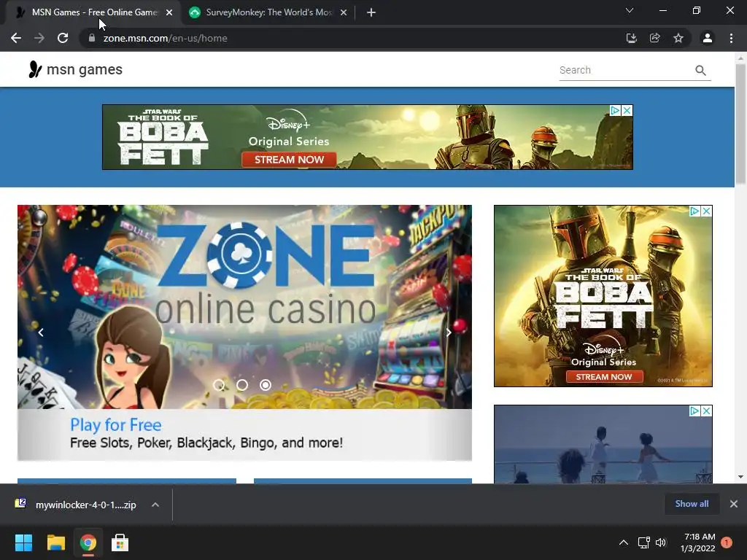This screenshot has width=747, height=560.
Task: Close the sidebar Boba Fett ad
Action: [706, 211]
